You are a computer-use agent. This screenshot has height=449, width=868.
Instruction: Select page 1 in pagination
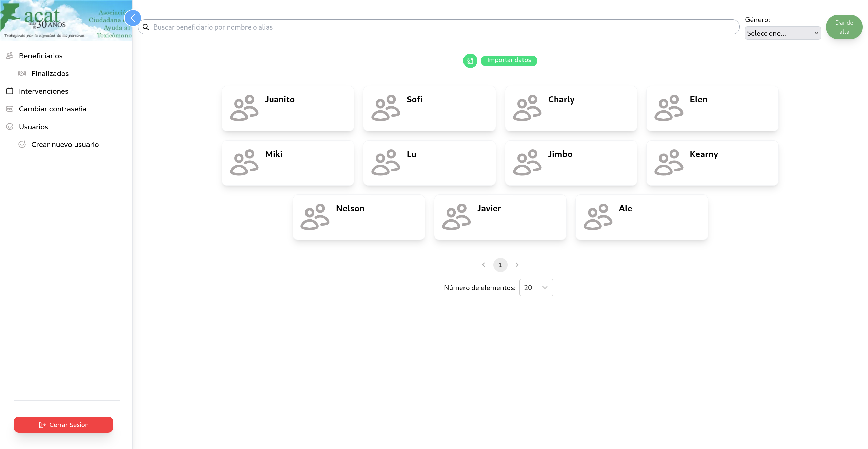[500, 265]
